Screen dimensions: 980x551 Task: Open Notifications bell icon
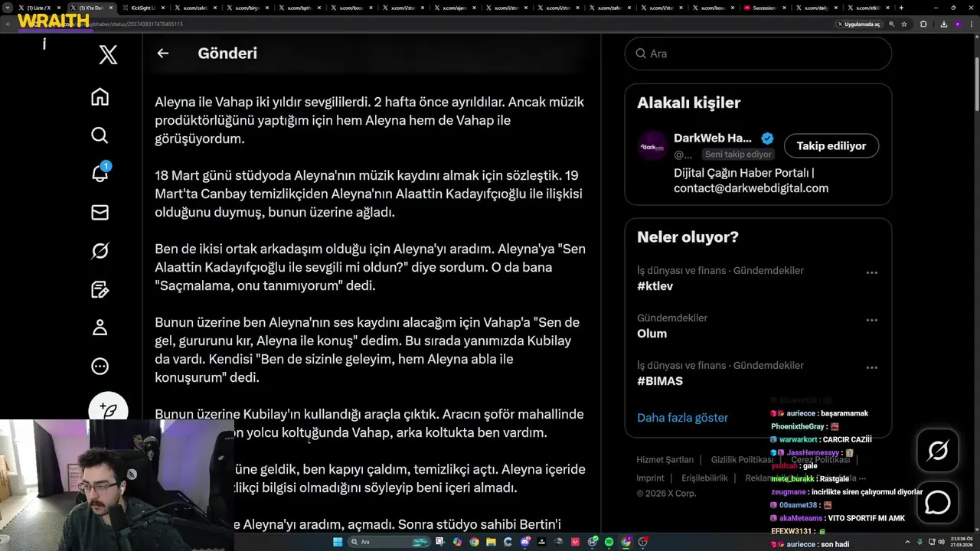(100, 173)
